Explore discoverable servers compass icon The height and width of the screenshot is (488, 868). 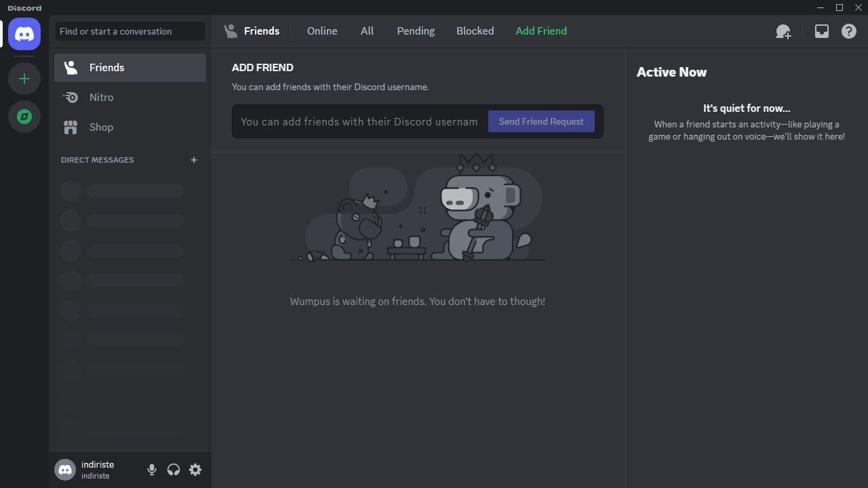point(24,117)
